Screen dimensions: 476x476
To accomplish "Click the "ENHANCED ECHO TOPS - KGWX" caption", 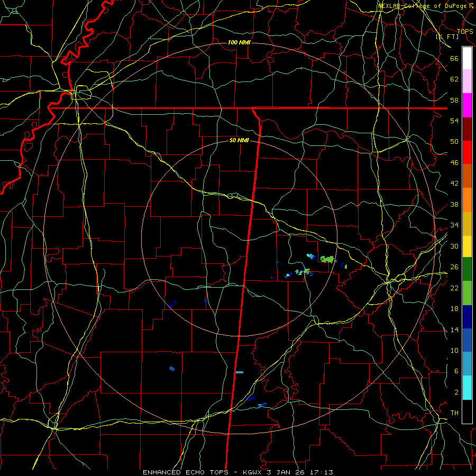I will point(204,472).
